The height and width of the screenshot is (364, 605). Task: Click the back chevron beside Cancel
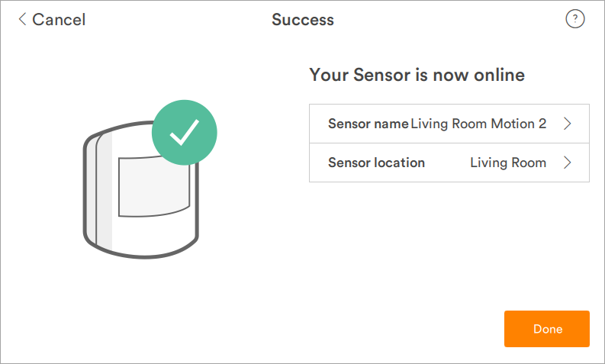pos(23,20)
